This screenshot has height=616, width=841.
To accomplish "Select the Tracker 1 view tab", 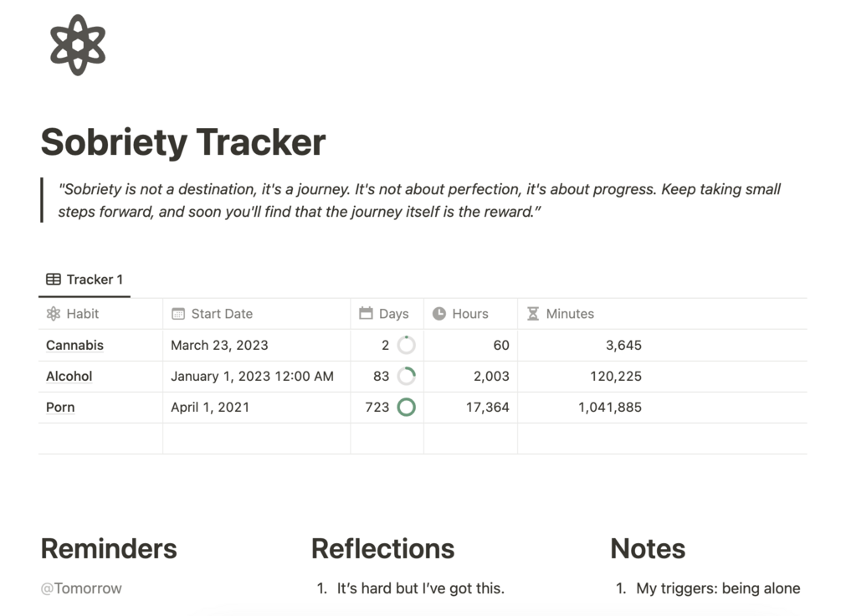I will (85, 280).
